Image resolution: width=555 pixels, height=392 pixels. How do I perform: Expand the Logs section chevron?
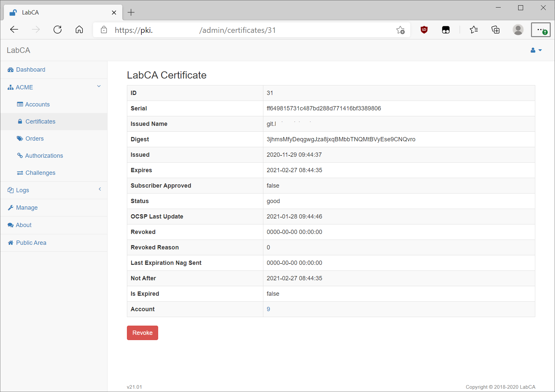point(100,189)
